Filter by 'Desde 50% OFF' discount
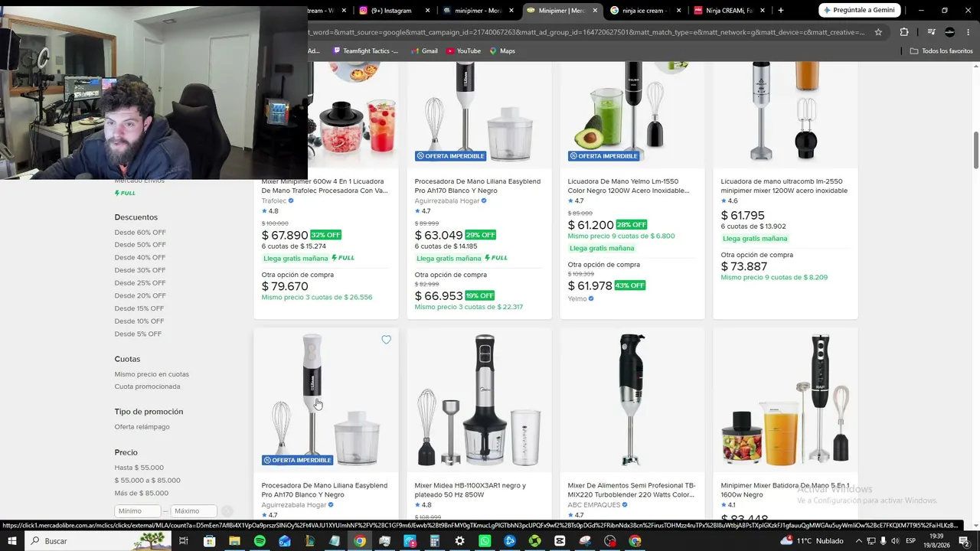Viewport: 980px width, 551px height. tap(140, 245)
